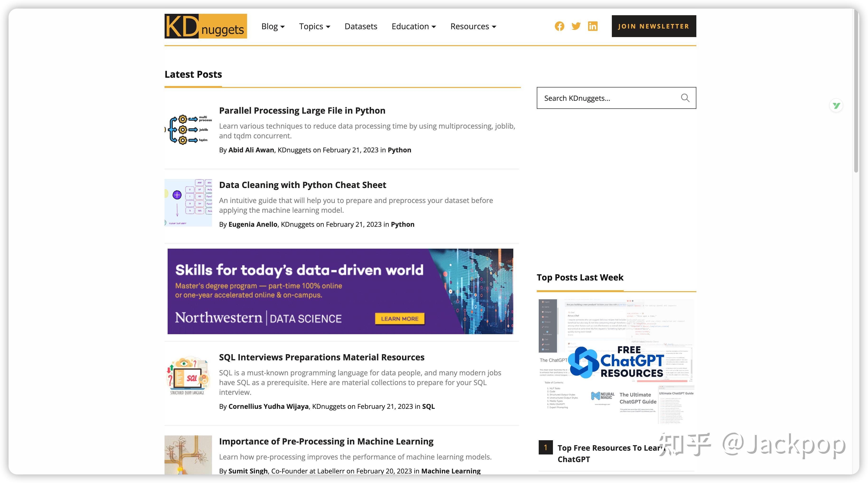Click the search magnifier icon
The height and width of the screenshot is (483, 868).
click(685, 98)
